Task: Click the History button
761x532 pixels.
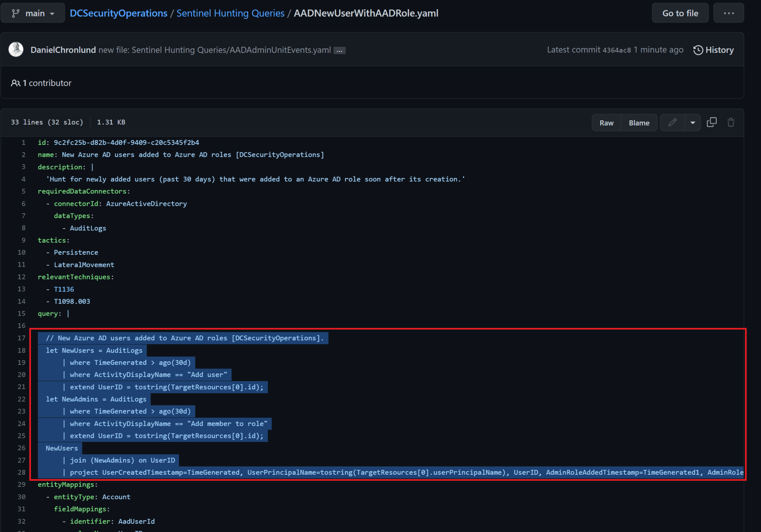Action: pos(713,49)
